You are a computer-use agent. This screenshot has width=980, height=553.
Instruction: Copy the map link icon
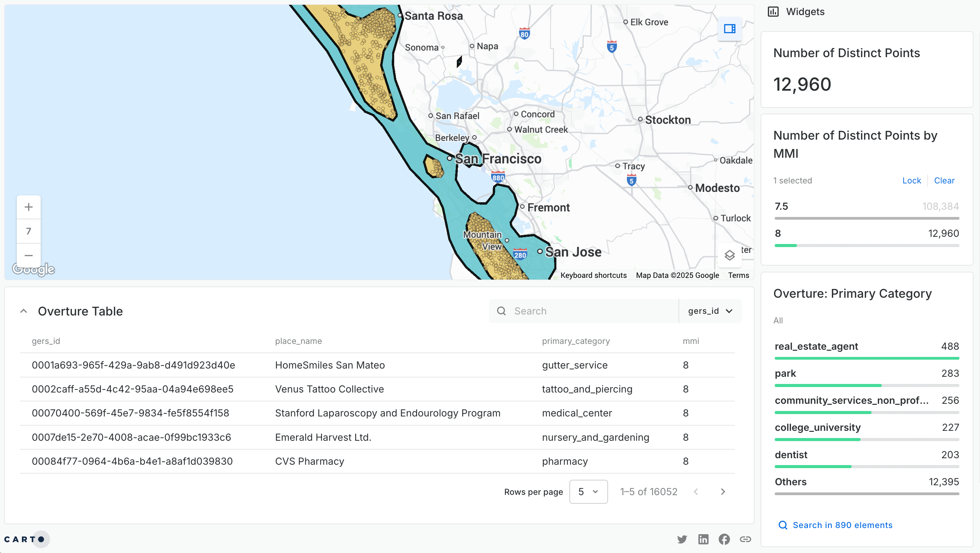coord(745,539)
